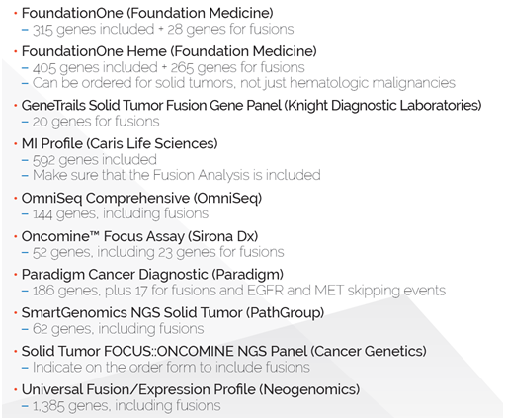Click Universal Fusion/Expression Profile (Neogenomics)
505x420 pixels.
[191, 390]
